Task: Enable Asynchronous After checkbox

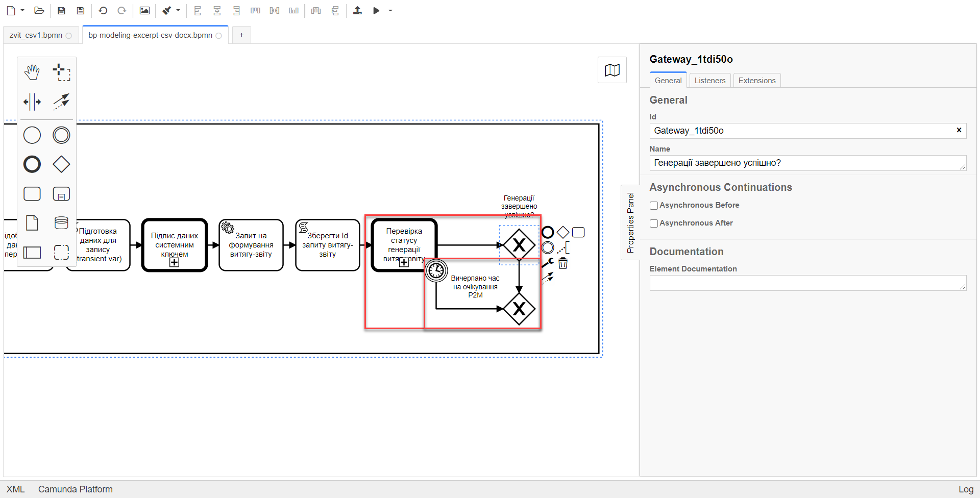Action: pyautogui.click(x=654, y=223)
